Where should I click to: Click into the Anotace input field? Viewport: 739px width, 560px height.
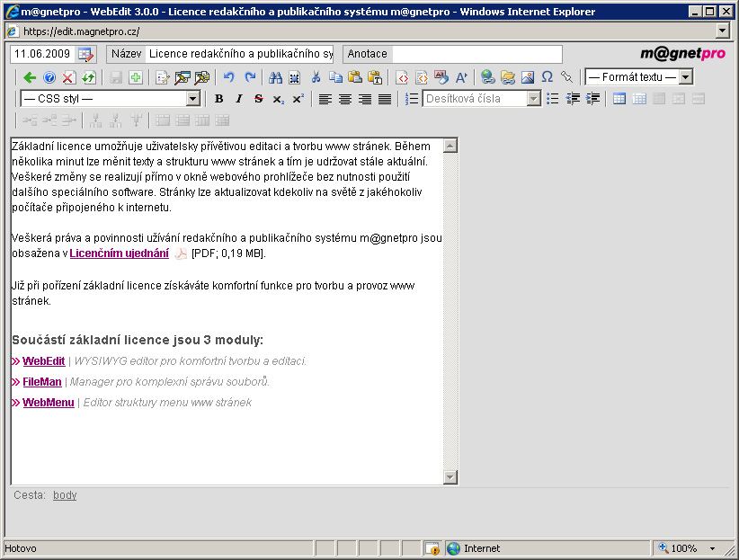[x=476, y=54]
